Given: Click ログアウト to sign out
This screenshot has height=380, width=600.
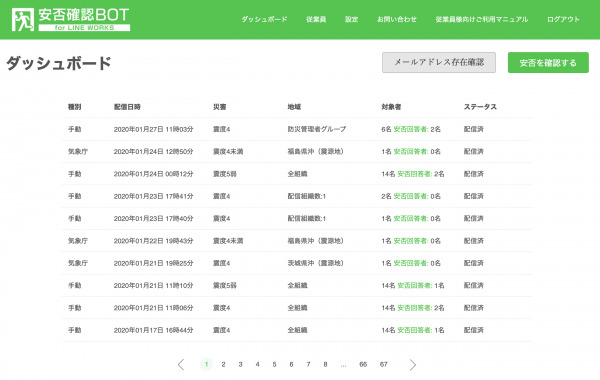Looking at the screenshot, I should (x=563, y=19).
